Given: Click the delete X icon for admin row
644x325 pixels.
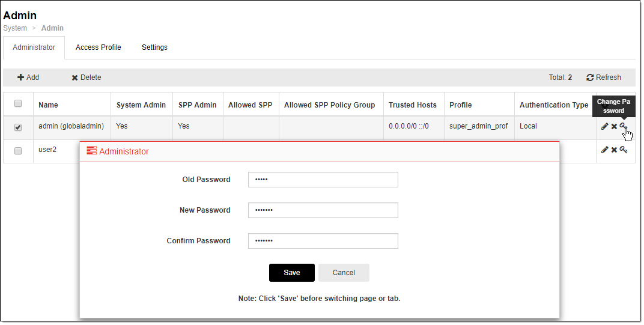Looking at the screenshot, I should 614,127.
